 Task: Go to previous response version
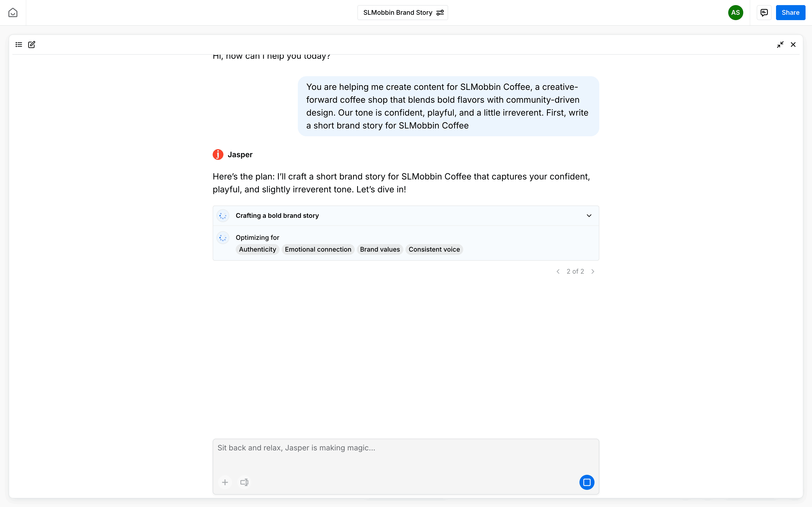tap(558, 271)
